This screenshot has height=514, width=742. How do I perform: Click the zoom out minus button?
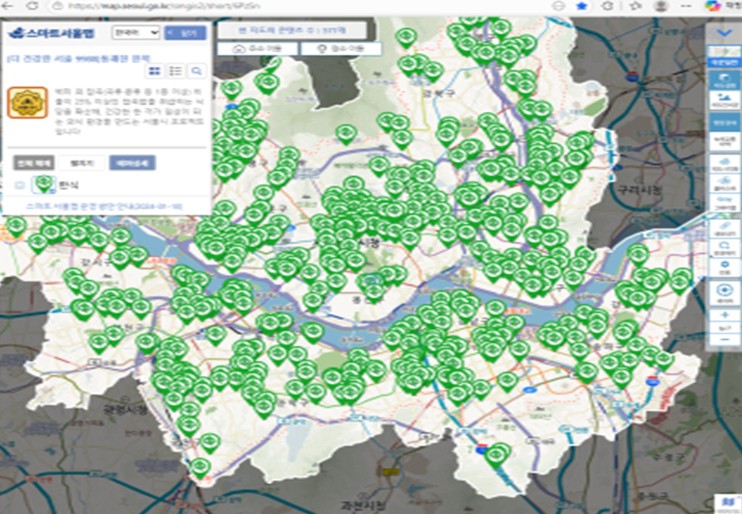724,340
